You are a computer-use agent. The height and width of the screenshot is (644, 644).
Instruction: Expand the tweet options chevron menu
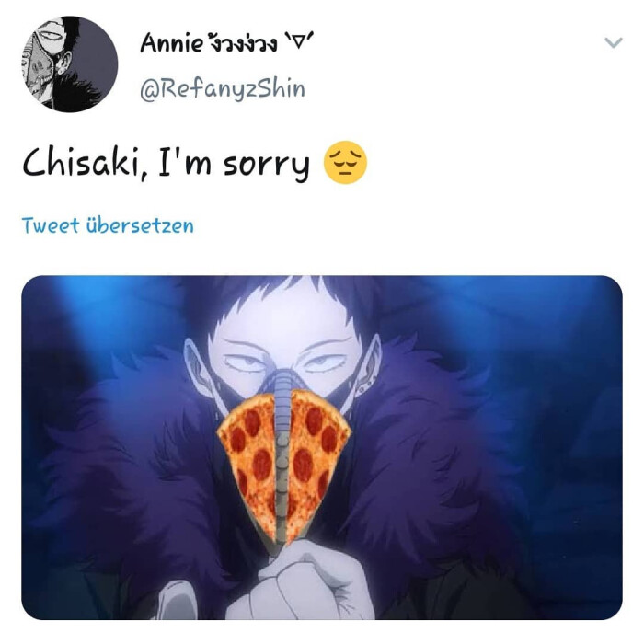point(614,42)
